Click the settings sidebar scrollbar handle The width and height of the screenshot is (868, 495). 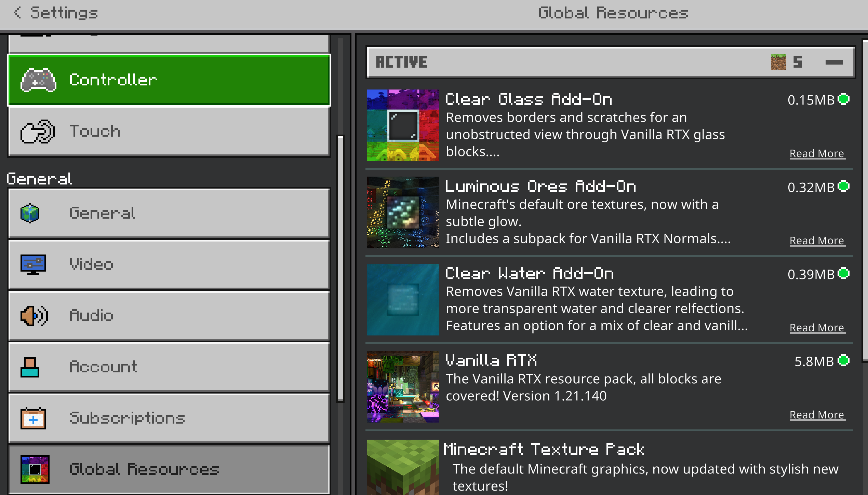coord(340,269)
